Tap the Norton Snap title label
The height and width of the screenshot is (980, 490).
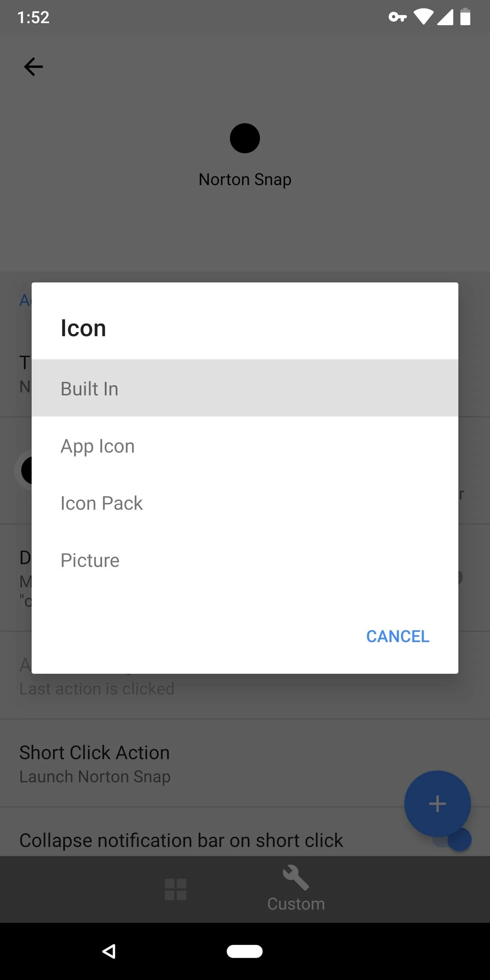(245, 179)
